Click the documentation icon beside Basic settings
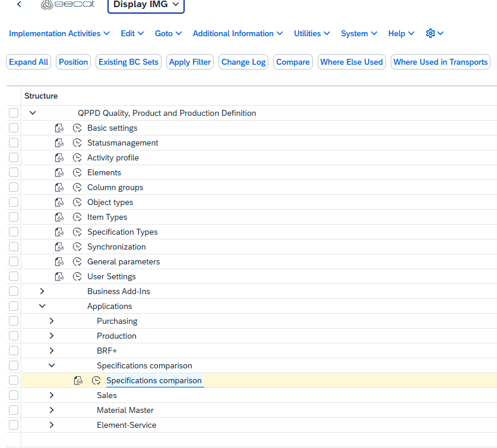 point(59,128)
